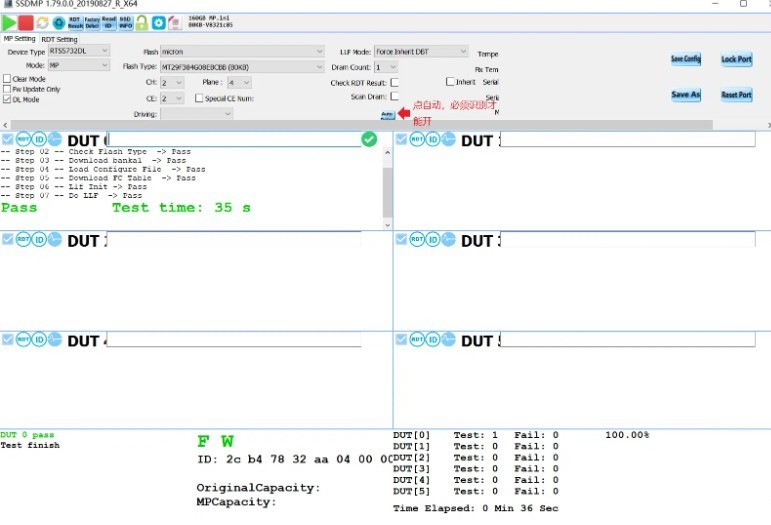Tick the Scan Dram checkbox

pos(394,96)
